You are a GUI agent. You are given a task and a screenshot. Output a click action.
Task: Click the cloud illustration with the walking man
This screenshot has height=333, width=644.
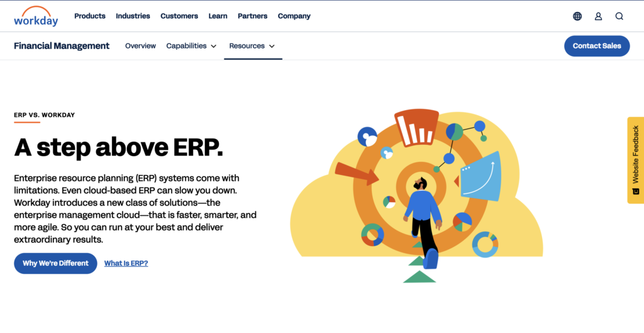(x=416, y=196)
